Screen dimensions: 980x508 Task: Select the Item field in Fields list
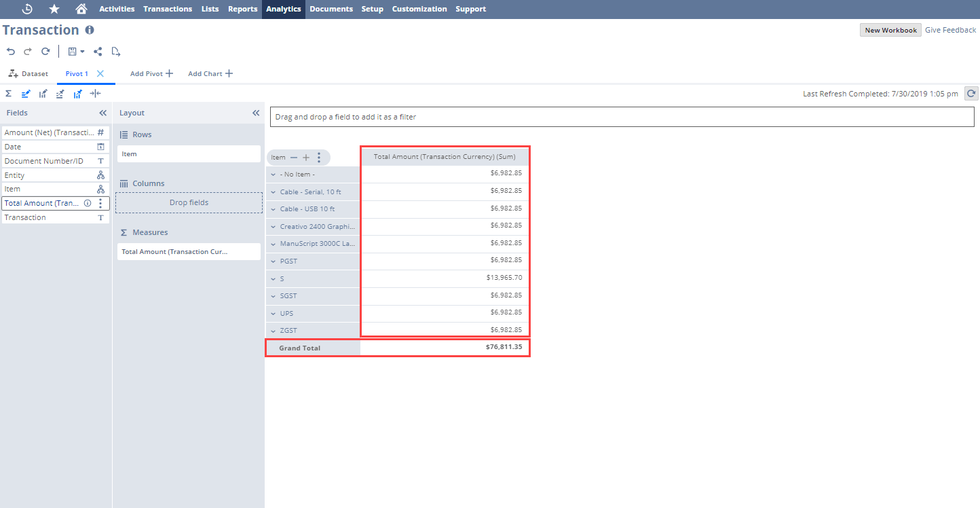pos(55,189)
